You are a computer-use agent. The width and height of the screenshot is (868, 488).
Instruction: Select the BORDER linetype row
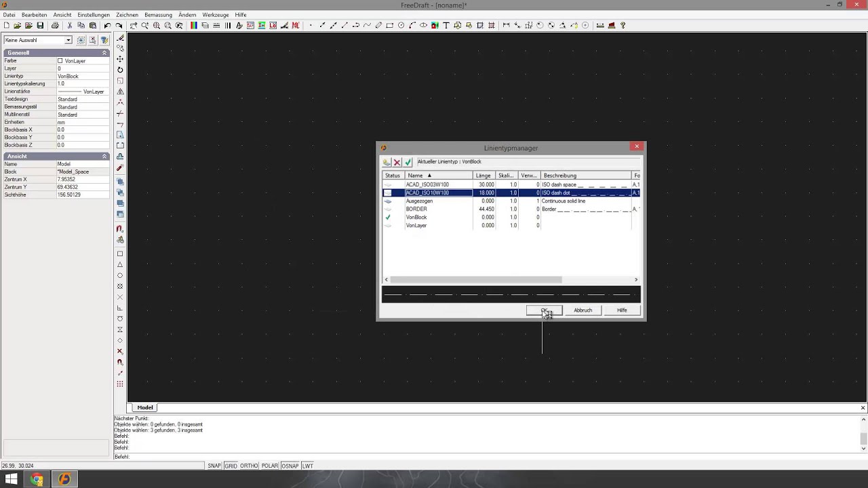512,209
